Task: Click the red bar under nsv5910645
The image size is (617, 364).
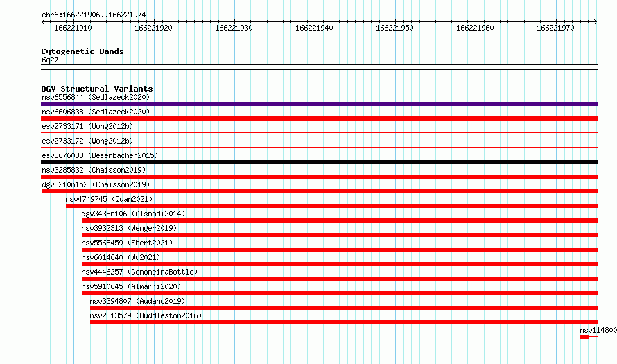Action: (x=340, y=293)
